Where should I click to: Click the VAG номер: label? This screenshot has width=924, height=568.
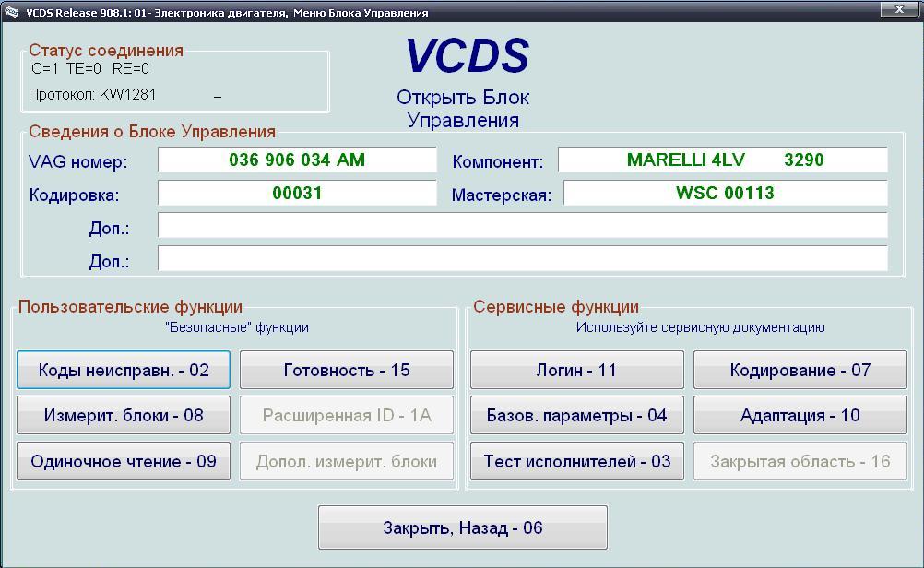[x=77, y=161]
